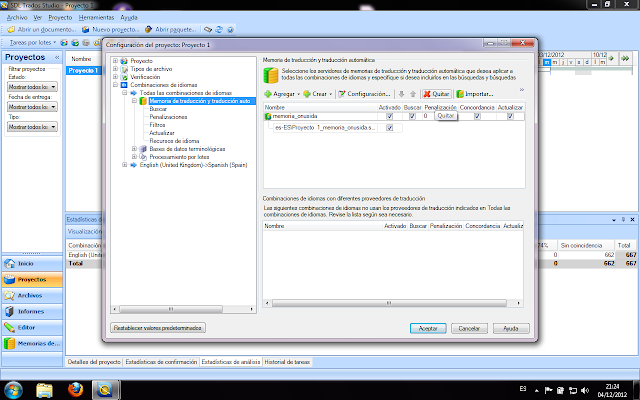This screenshot has width=640, height=400.
Task: Open the Tipo filter dropdown
Action: tap(32, 127)
